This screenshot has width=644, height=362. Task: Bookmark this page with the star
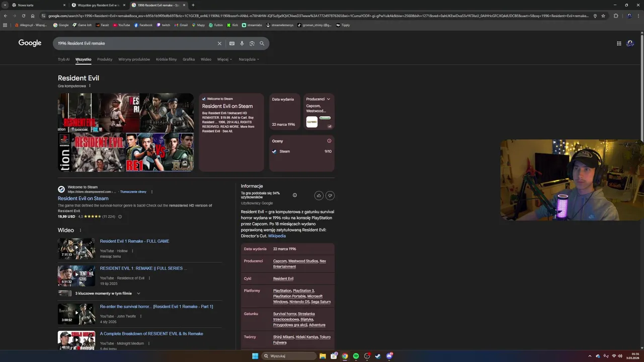pyautogui.click(x=603, y=16)
